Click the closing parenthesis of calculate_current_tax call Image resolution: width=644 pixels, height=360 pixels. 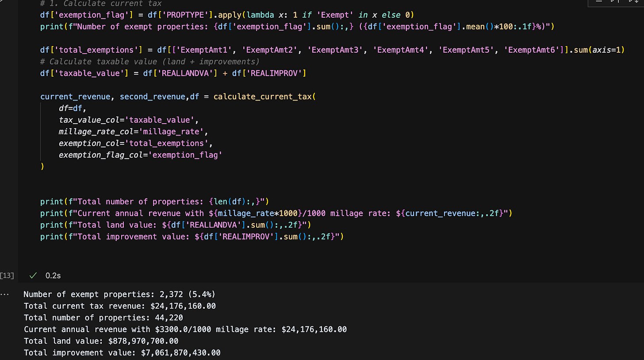coord(42,166)
